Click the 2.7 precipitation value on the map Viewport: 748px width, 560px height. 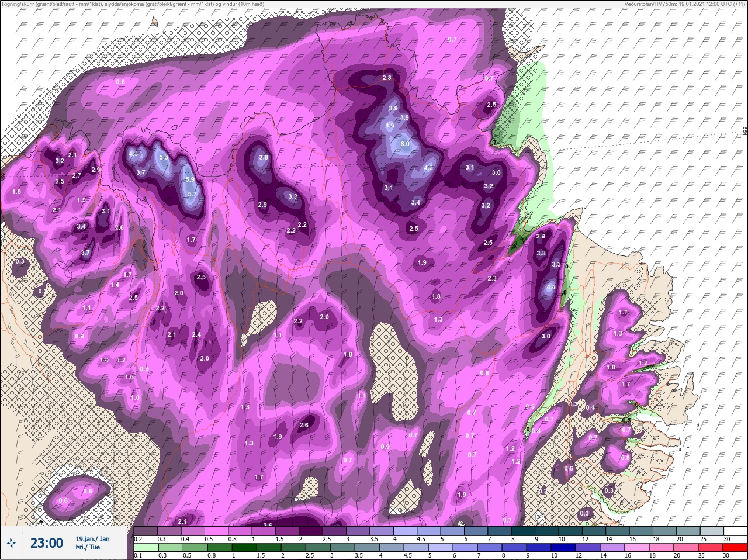[77, 175]
